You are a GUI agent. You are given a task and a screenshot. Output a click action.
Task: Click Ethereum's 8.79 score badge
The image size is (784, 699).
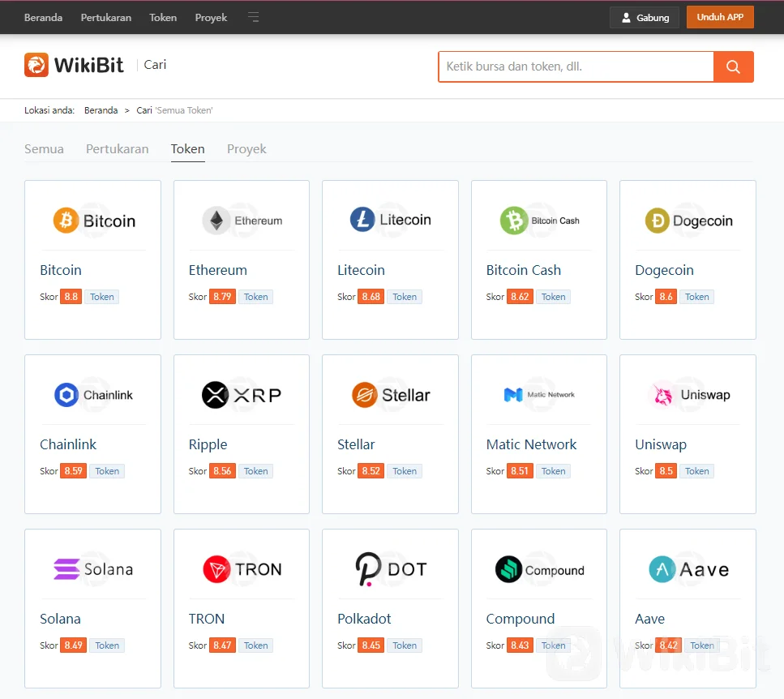pyautogui.click(x=222, y=297)
